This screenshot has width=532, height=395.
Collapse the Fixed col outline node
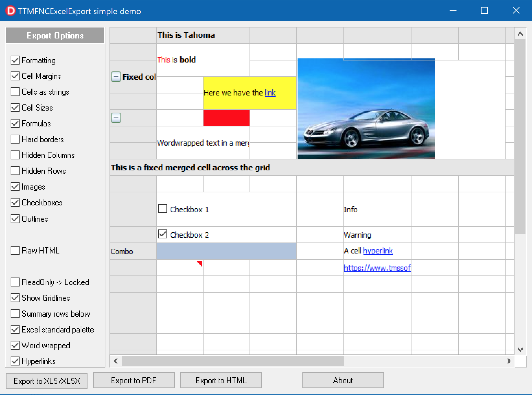(x=116, y=77)
